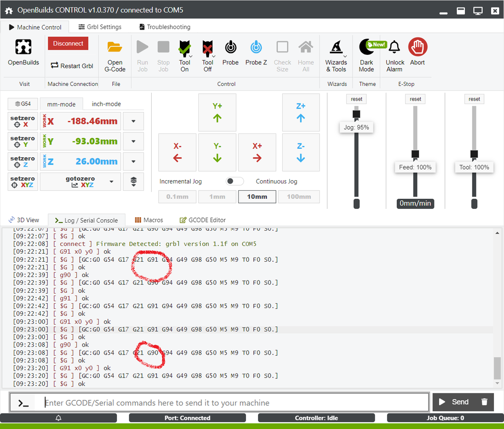Switch to the Grbl Settings tab
504x429 pixels.
(x=100, y=27)
